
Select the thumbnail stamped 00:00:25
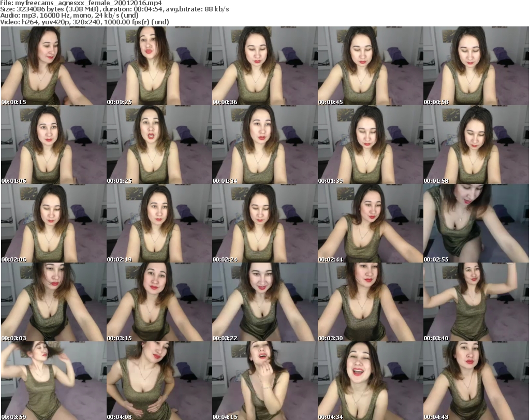coord(159,66)
